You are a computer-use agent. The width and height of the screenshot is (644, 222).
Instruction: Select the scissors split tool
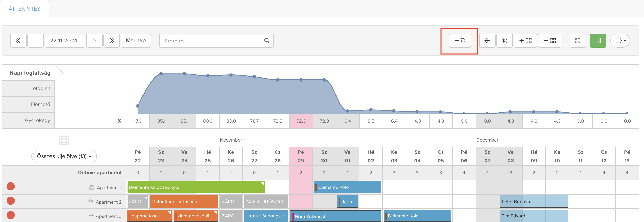click(504, 41)
